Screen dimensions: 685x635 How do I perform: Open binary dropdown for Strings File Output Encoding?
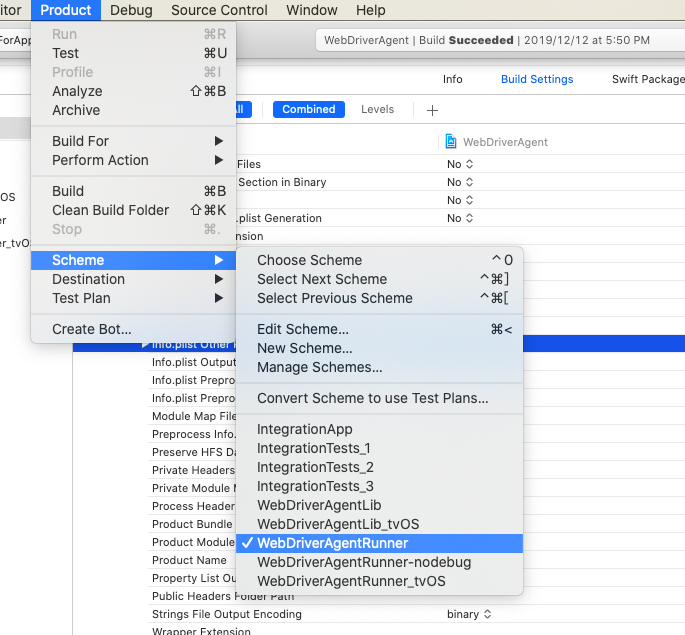click(469, 614)
